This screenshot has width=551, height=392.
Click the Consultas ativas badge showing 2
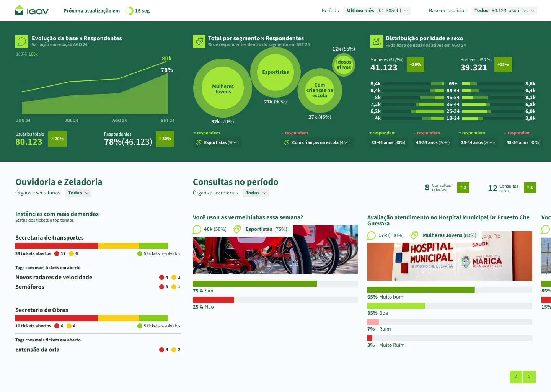point(530,188)
